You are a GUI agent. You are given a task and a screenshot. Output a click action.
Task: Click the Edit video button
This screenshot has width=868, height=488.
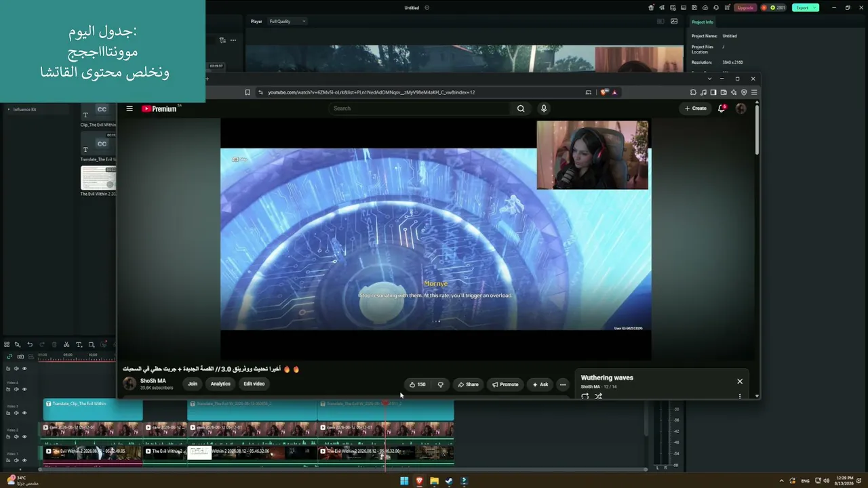pos(254,384)
